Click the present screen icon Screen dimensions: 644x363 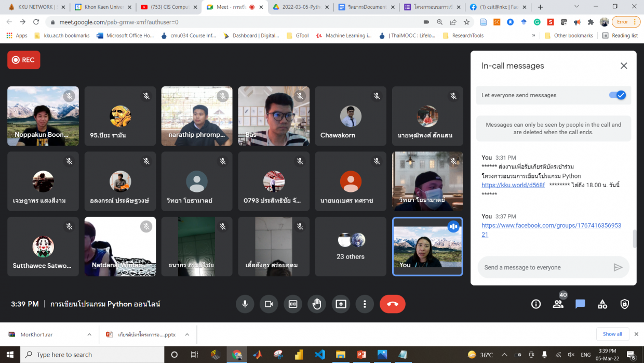click(x=341, y=304)
